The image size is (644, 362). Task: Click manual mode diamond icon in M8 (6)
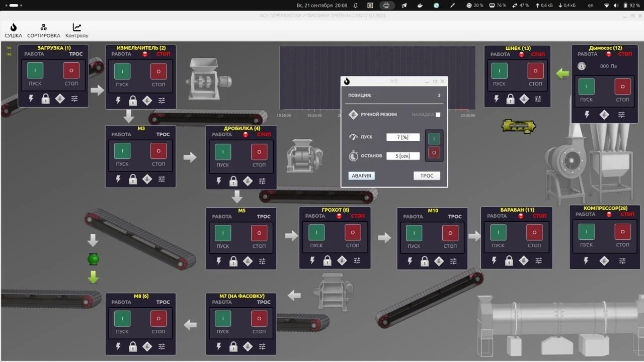pyautogui.click(x=147, y=346)
